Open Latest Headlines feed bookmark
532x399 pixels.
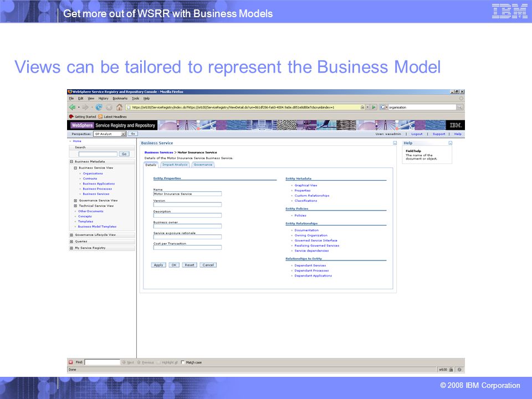112,117
